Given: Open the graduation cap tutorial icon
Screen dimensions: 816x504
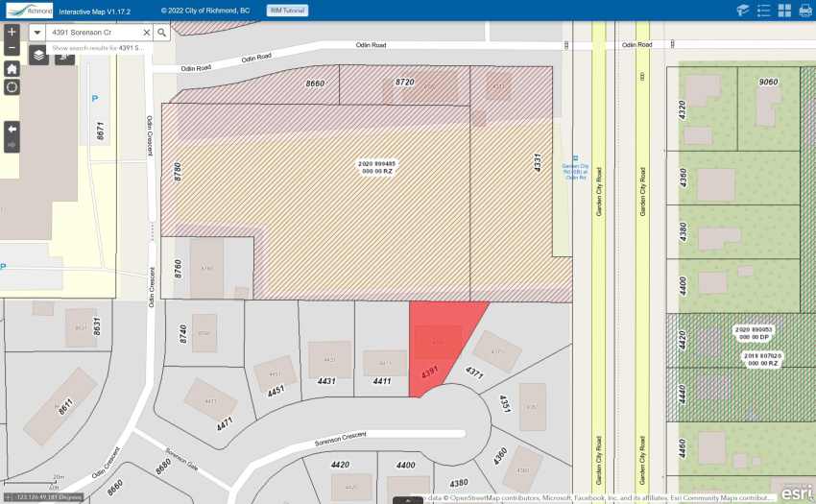Looking at the screenshot, I should point(743,11).
